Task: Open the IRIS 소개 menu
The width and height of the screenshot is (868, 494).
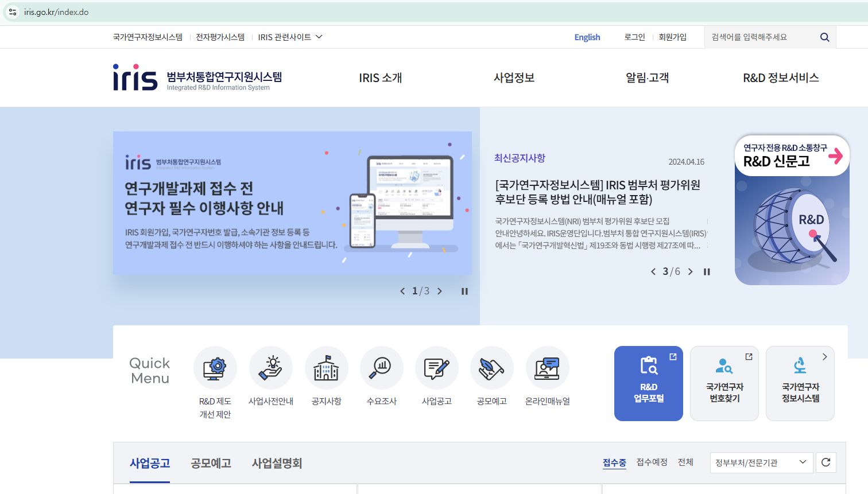Action: [381, 78]
